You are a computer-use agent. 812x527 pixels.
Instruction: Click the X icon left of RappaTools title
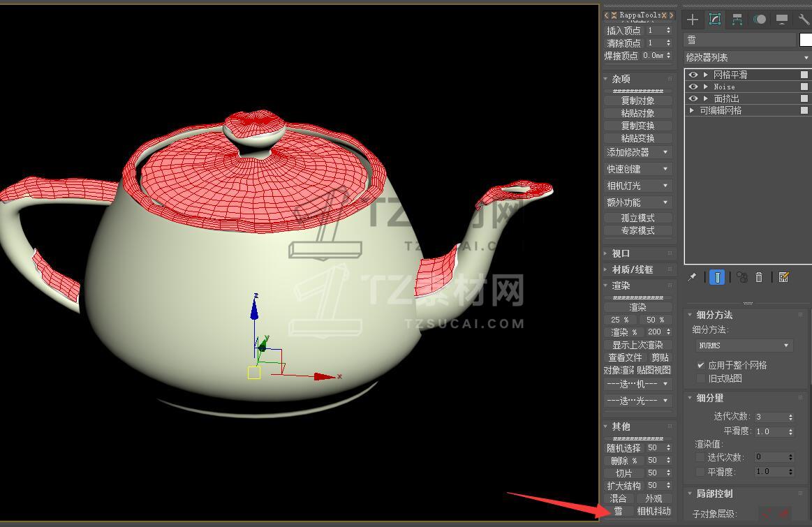tap(614, 15)
